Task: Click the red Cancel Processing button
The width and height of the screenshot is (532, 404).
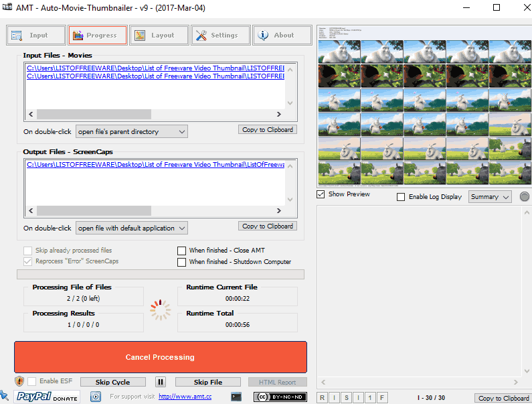Action: [161, 357]
